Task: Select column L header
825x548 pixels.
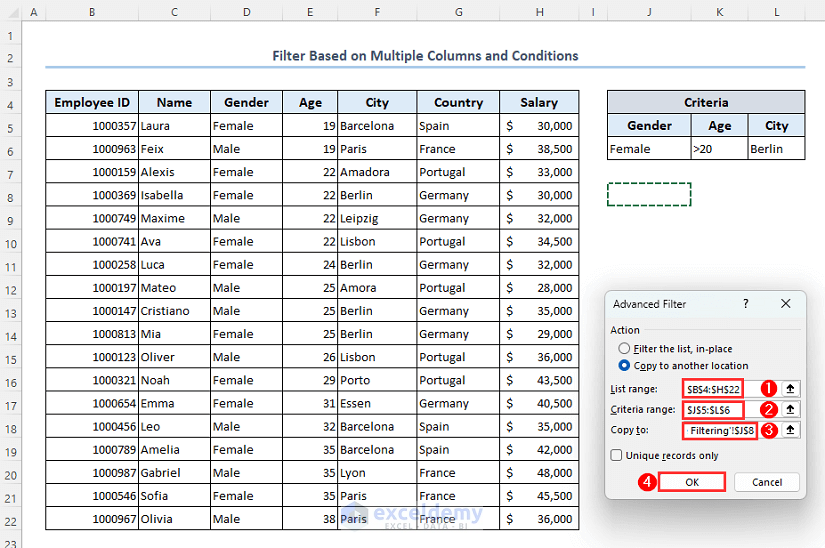Action: tap(777, 12)
